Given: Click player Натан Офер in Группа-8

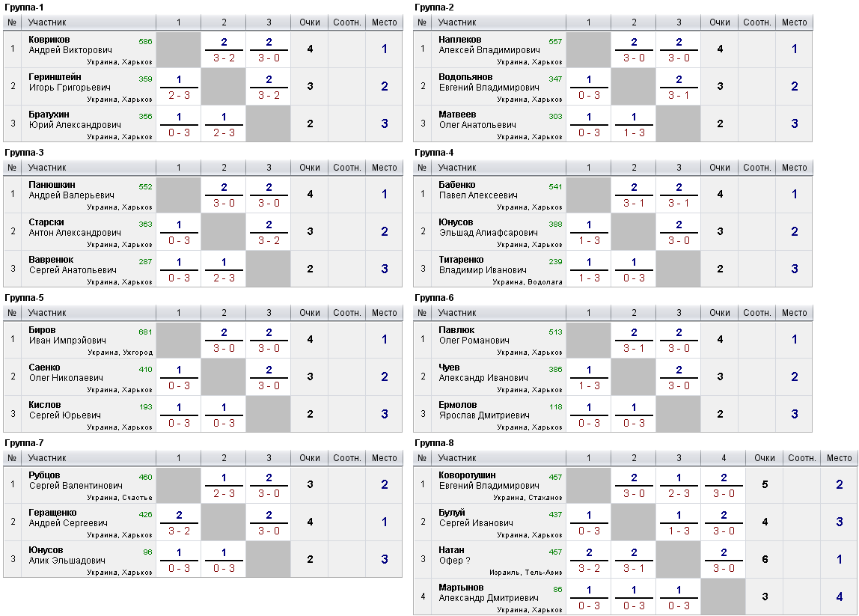Looking at the screenshot, I should pyautogui.click(x=454, y=555).
